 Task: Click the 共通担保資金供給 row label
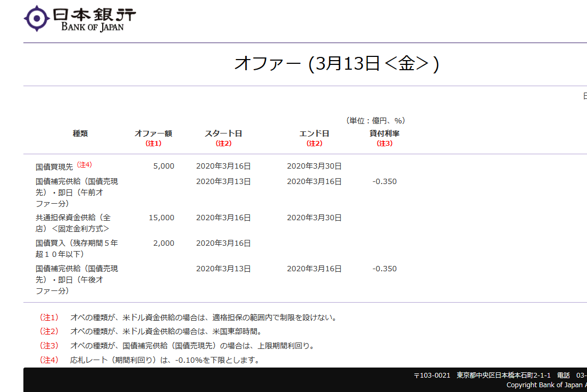tap(73, 223)
